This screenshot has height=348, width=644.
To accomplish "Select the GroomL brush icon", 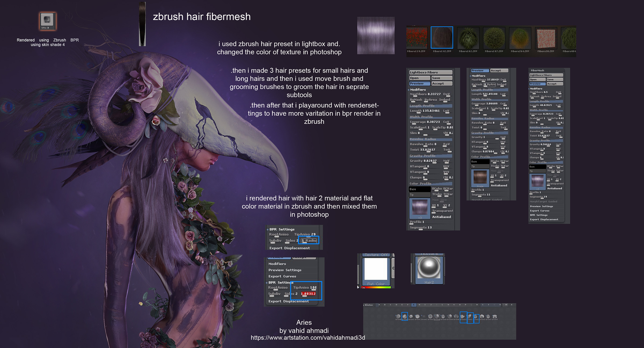I will tap(470, 317).
